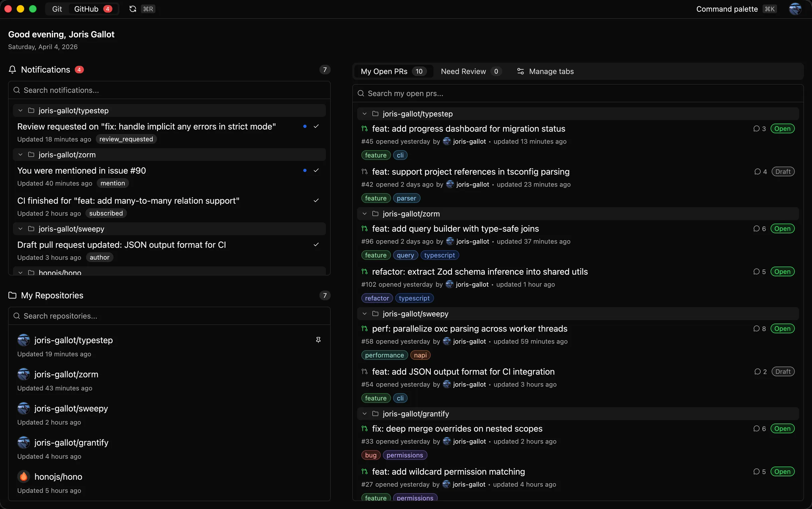Click the branch icon next to 'feat: add query builder'

pos(365,229)
